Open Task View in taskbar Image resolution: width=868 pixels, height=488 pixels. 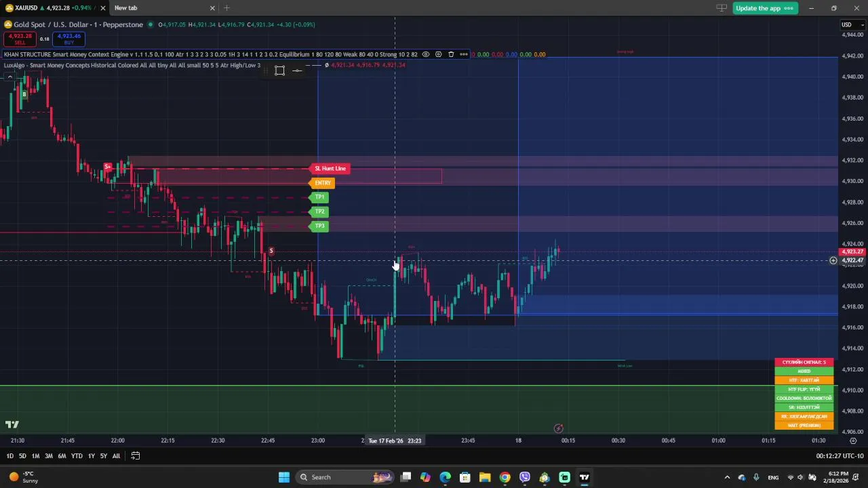click(x=406, y=477)
